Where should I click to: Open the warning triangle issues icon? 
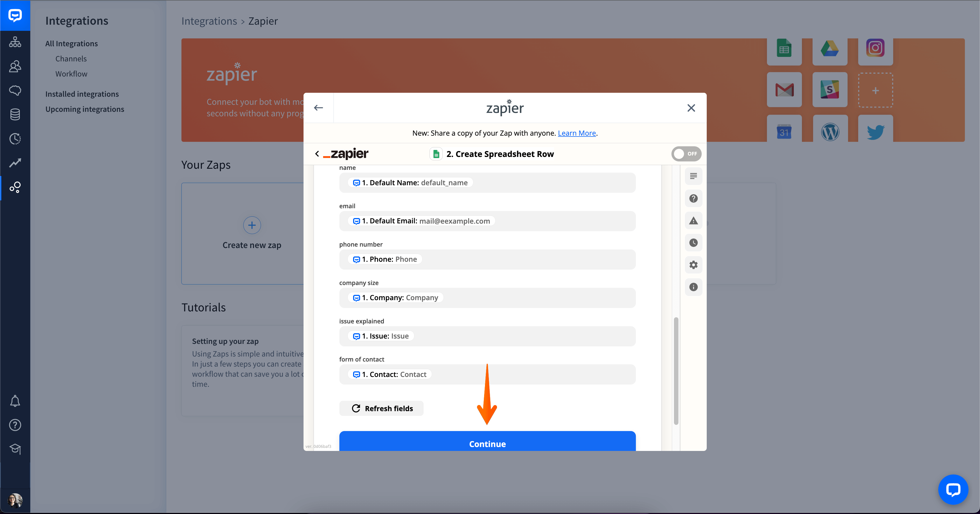point(693,221)
